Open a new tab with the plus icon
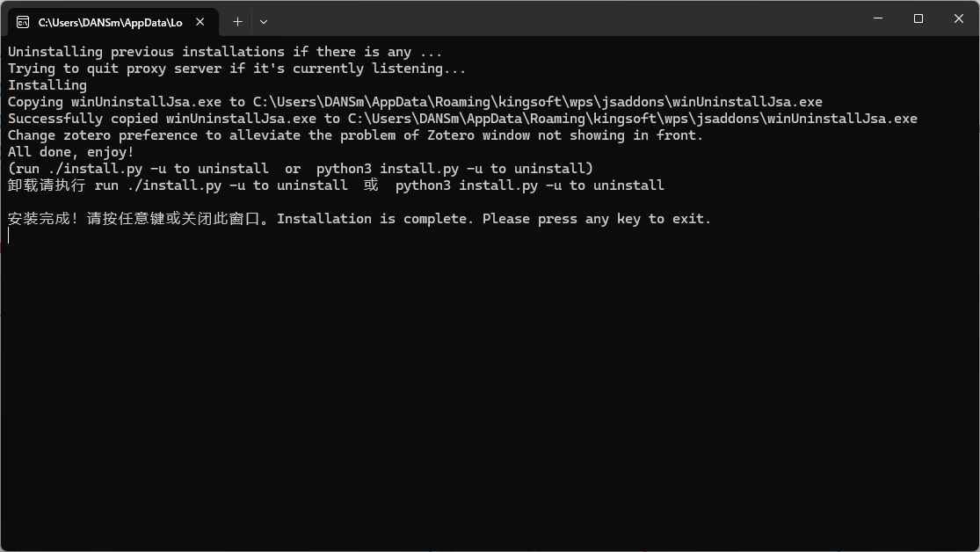 pyautogui.click(x=237, y=22)
